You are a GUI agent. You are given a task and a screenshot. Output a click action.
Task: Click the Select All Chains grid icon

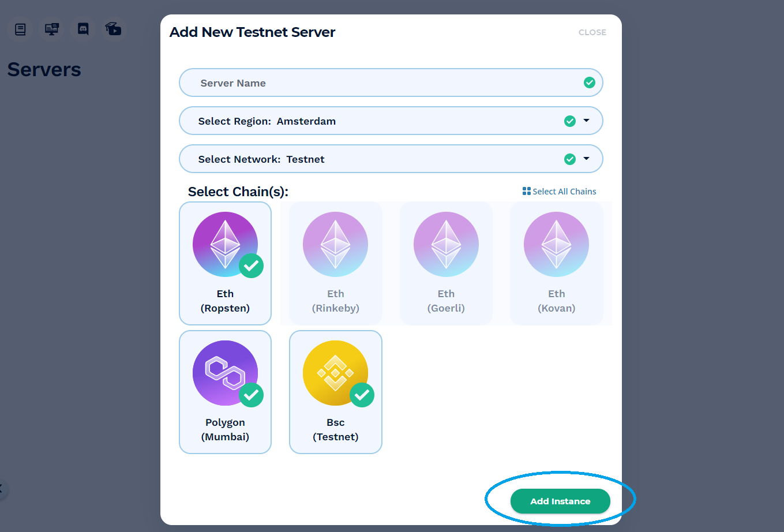click(526, 191)
